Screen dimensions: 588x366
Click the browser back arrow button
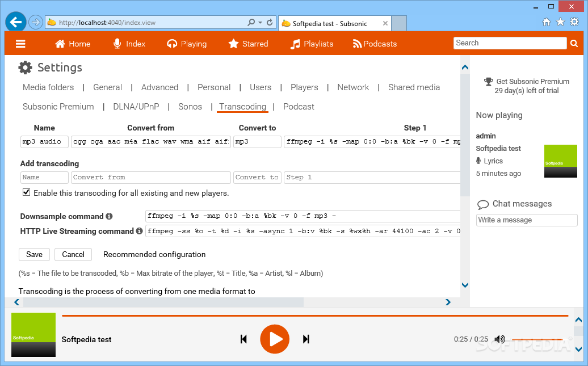coord(16,23)
